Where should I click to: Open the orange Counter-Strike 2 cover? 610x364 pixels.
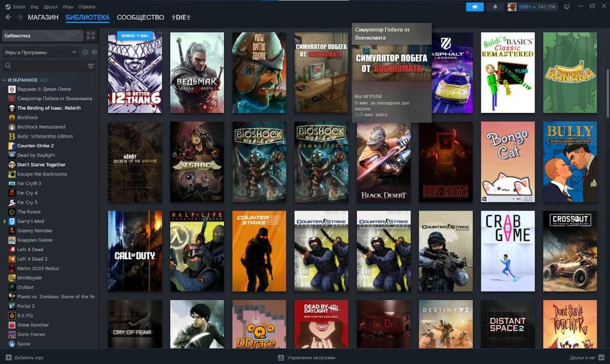coord(259,251)
